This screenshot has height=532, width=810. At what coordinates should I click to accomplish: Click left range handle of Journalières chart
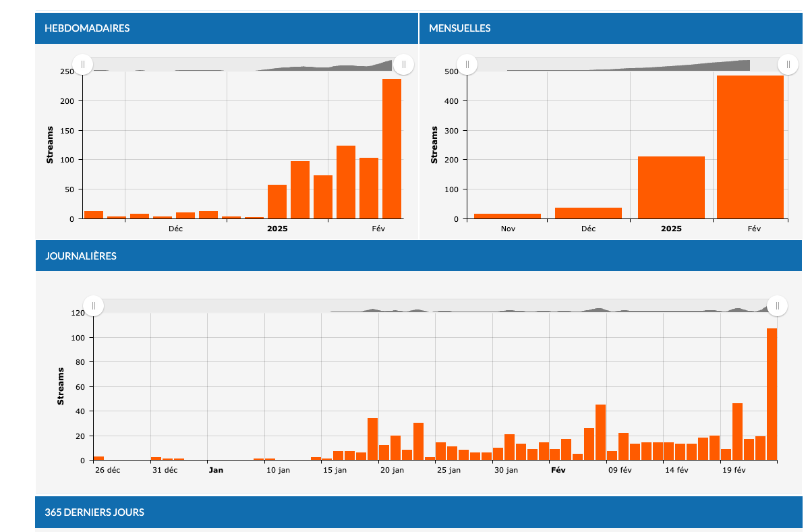[93, 305]
